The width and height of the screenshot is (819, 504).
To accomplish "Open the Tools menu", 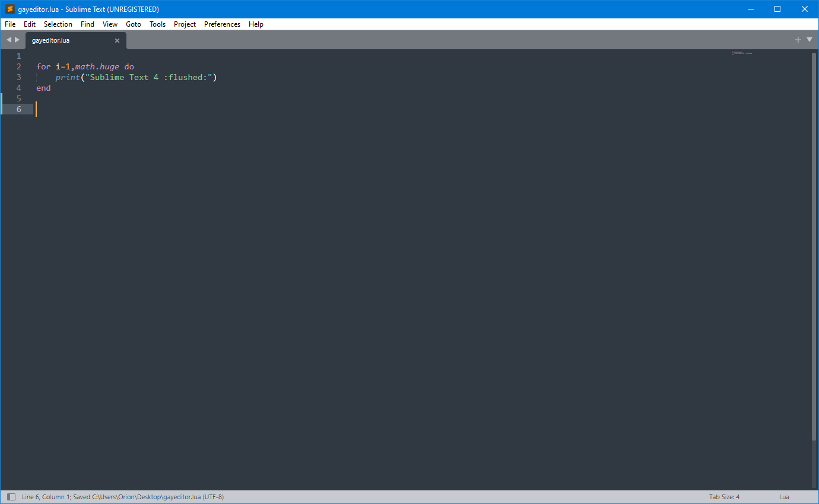I will pos(157,24).
